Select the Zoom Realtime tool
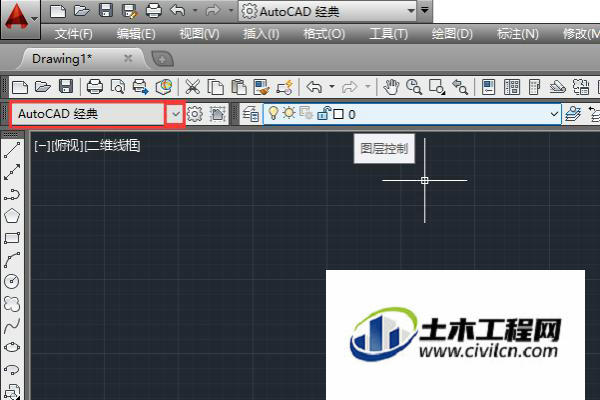The image size is (600, 400). tap(414, 87)
